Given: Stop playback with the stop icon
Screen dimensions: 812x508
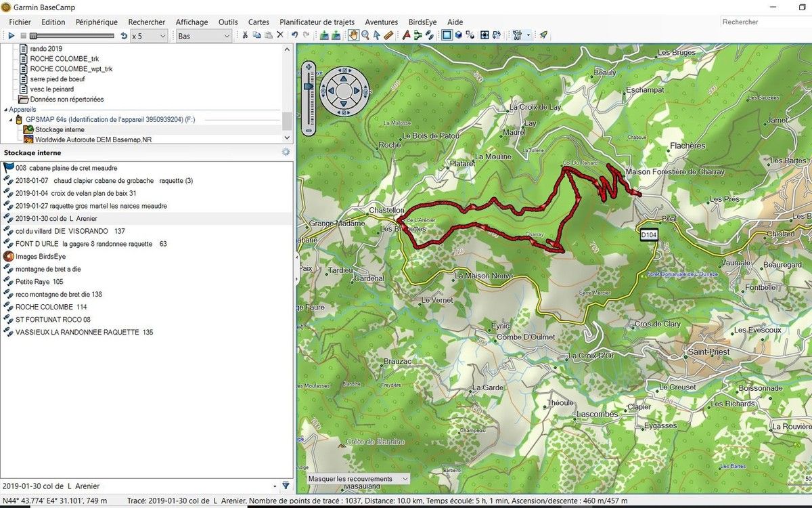Looking at the screenshot, I should pos(23,35).
